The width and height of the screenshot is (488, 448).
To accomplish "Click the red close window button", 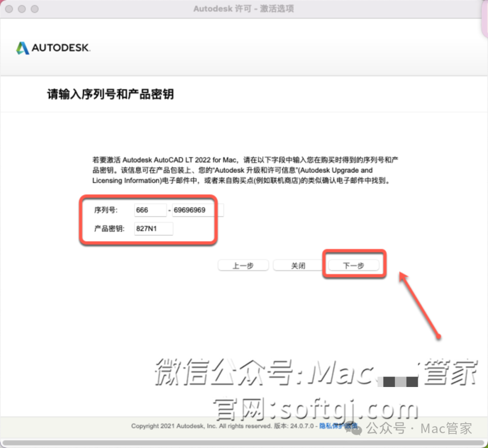I will pos(9,9).
